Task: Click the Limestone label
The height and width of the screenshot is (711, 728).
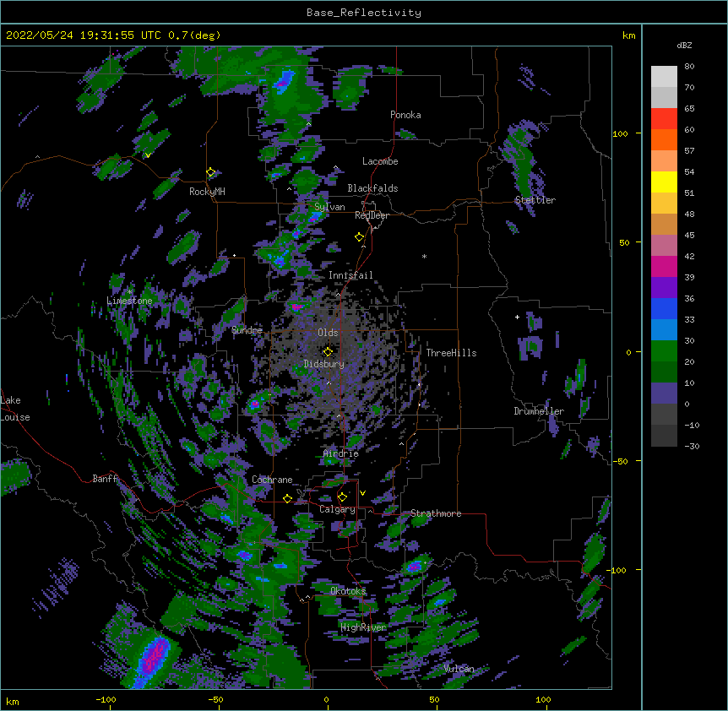Action: [129, 301]
